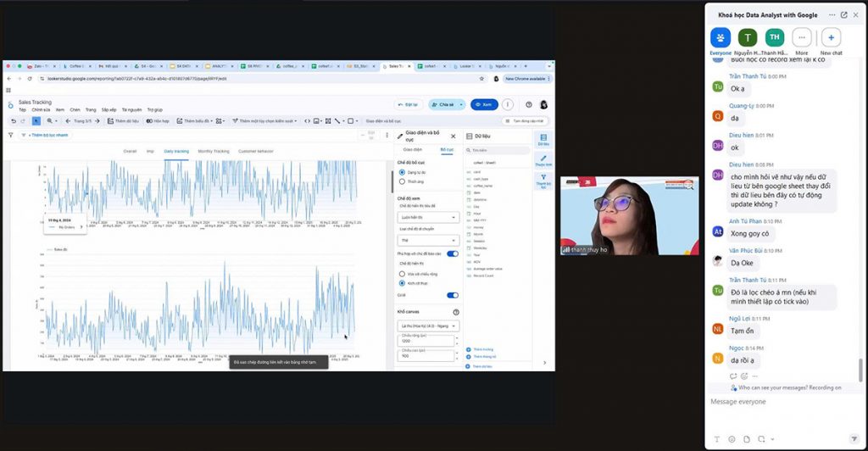The width and height of the screenshot is (868, 451).
Task: Insert image icon in toolbar
Action: (316, 120)
